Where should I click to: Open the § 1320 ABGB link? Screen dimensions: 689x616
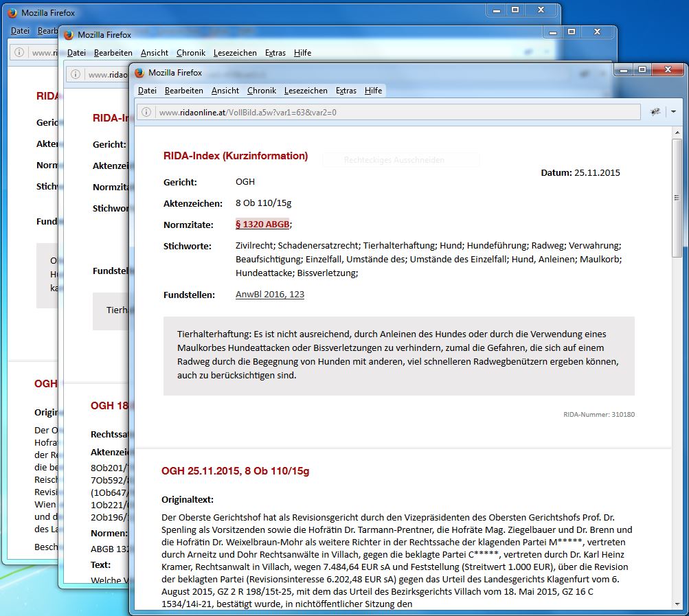pos(262,224)
